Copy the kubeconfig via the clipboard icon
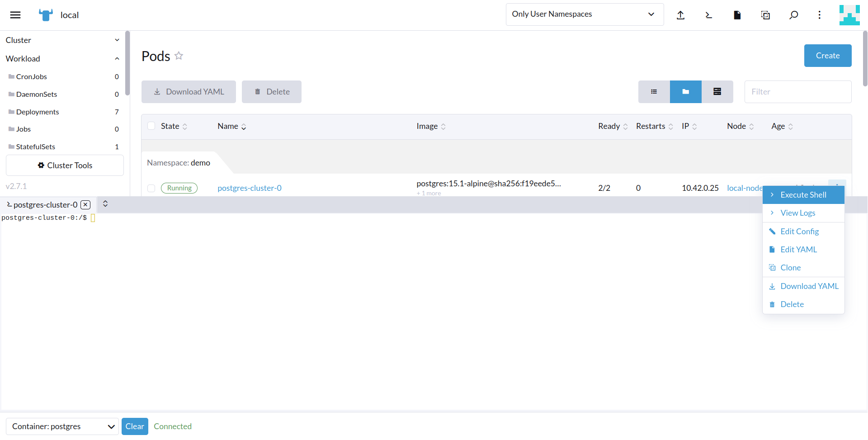This screenshot has width=868, height=440. click(x=765, y=14)
